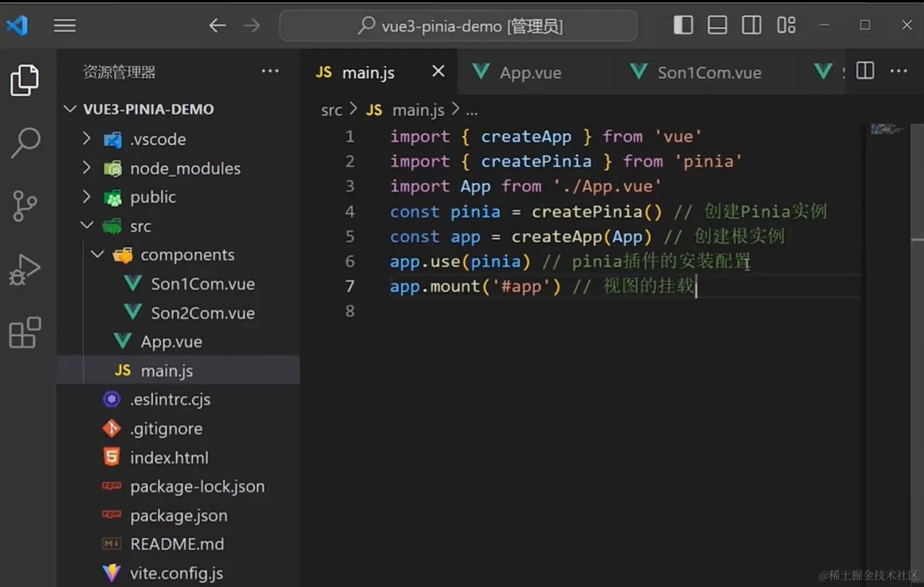Image resolution: width=924 pixels, height=587 pixels.
Task: Collapse the VUE3-PINIA-DEMO root folder
Action: tap(70, 109)
